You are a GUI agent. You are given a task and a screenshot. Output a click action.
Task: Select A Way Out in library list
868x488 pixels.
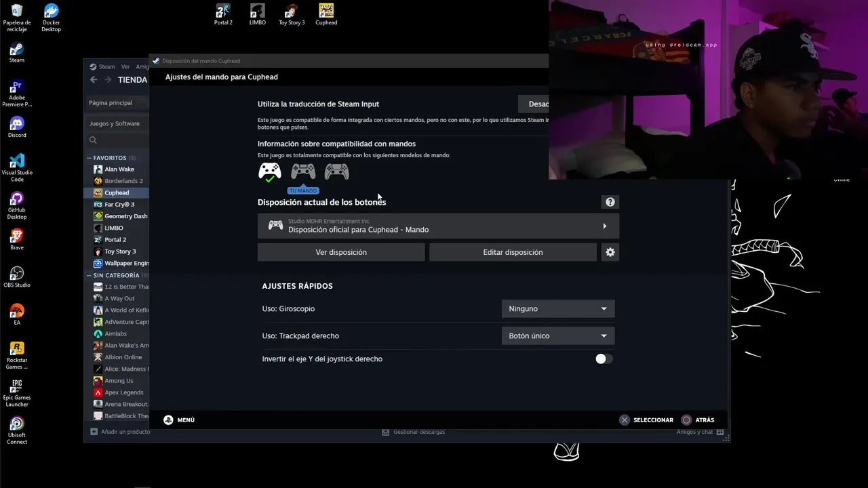click(x=117, y=298)
